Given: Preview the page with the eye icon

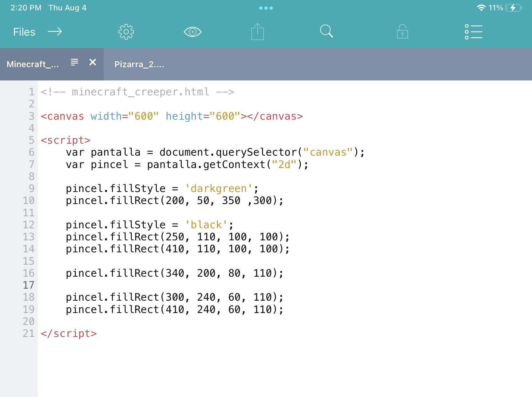Looking at the screenshot, I should pos(193,32).
